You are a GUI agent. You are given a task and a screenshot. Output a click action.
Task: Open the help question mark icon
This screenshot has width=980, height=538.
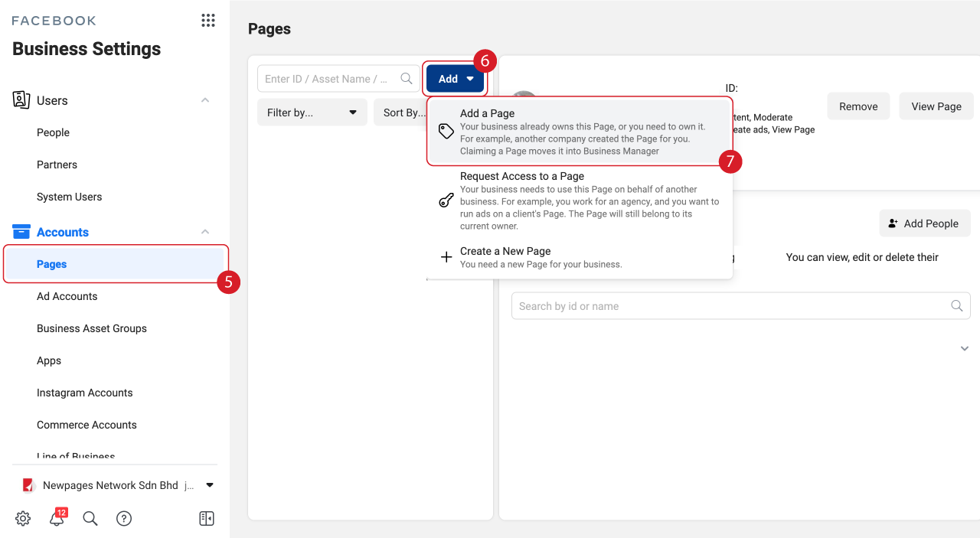point(124,519)
